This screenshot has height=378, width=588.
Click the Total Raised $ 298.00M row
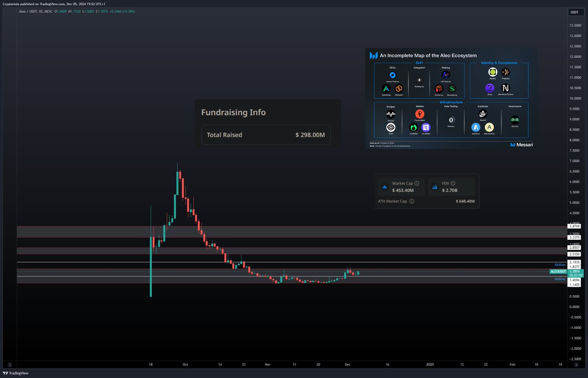pyautogui.click(x=266, y=135)
